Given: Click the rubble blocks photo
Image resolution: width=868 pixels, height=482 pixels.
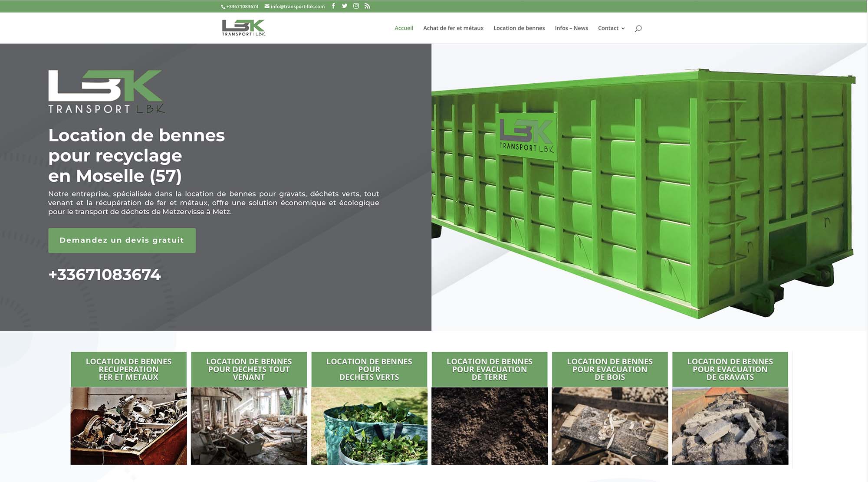Looking at the screenshot, I should click(730, 426).
